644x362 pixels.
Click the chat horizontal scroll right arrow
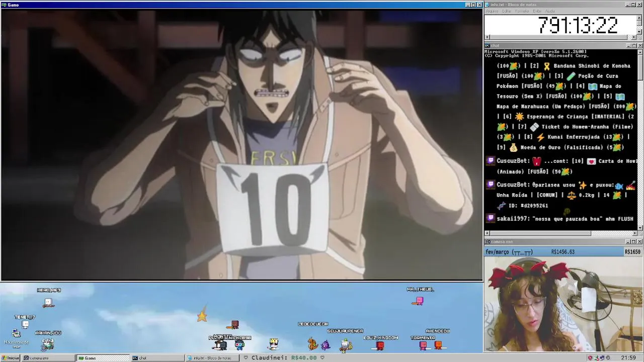pyautogui.click(x=634, y=233)
